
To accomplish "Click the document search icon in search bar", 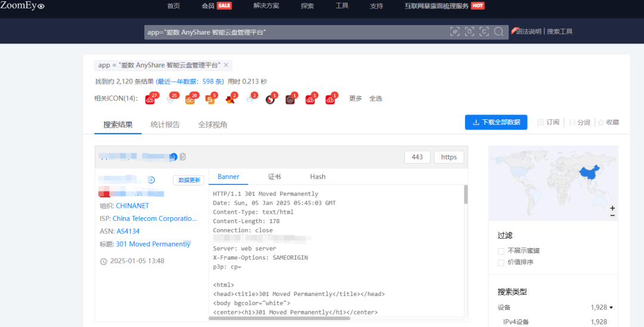I will (x=469, y=32).
